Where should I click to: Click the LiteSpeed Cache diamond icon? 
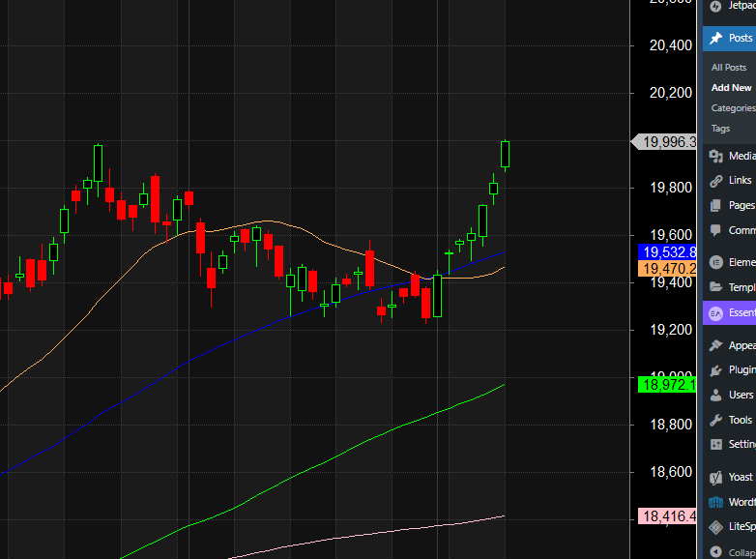[716, 527]
